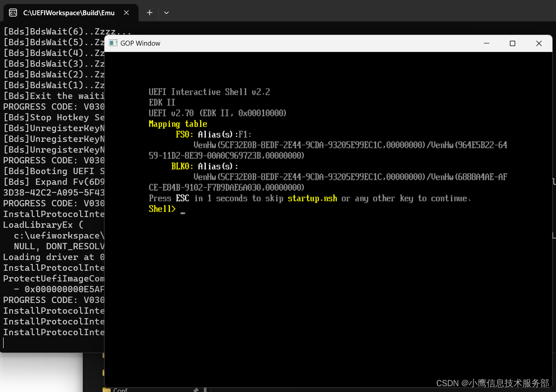Viewport: 556px width, 392px height.
Task: Click the GOP Window title bar icon
Action: pos(113,43)
